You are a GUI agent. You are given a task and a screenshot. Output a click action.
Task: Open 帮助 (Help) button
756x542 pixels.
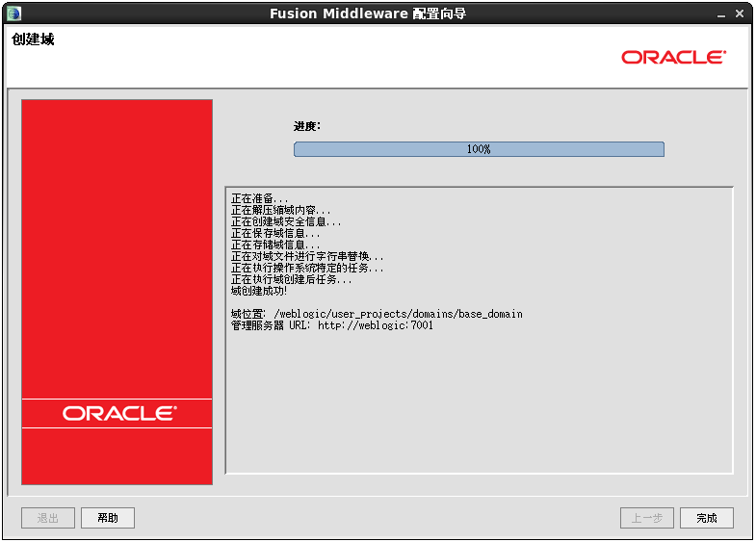[x=108, y=518]
